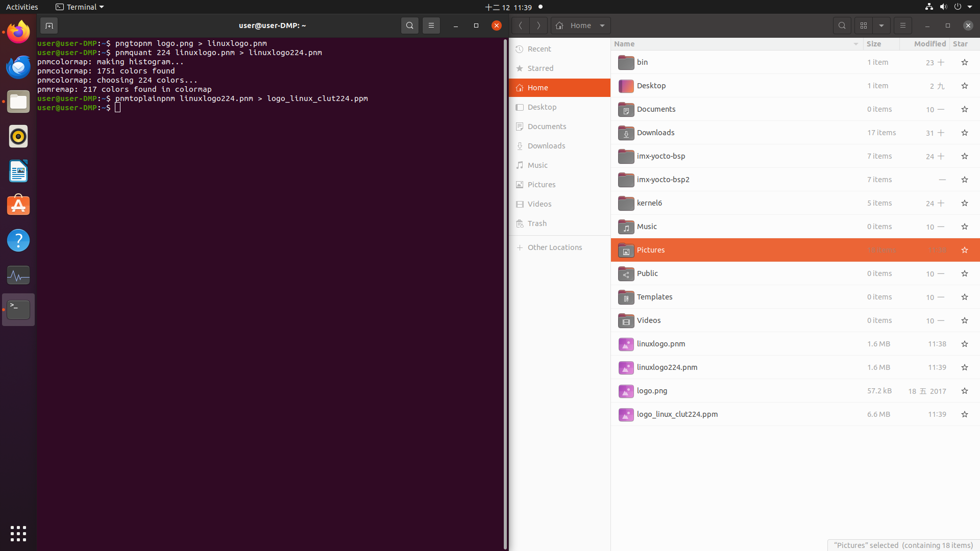Open Rhythmbox music player in dock
980x551 pixels.
pyautogui.click(x=18, y=136)
